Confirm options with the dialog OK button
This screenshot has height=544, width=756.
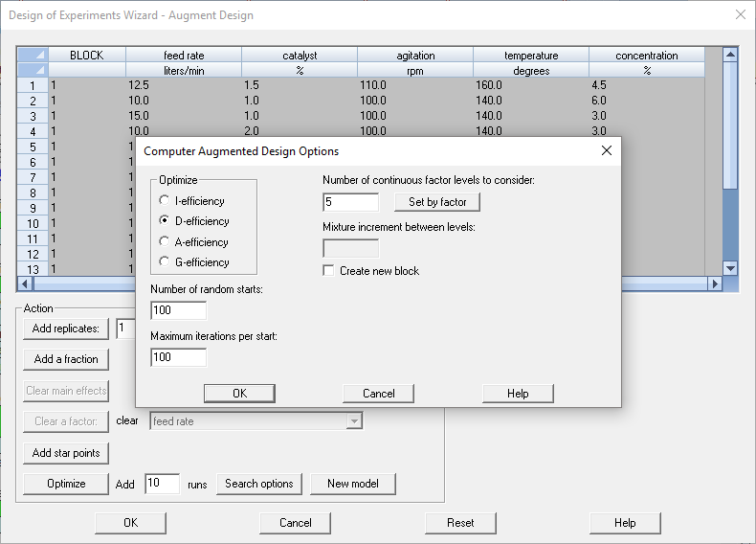(239, 394)
